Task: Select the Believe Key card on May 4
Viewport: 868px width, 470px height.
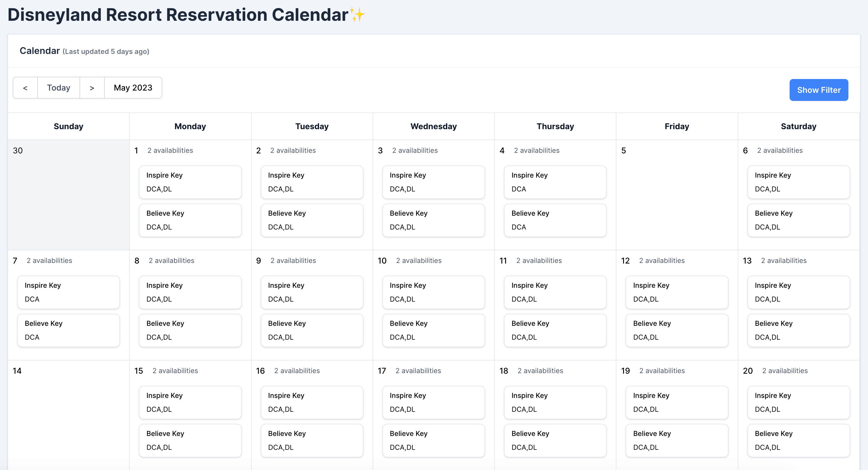Action: [555, 220]
